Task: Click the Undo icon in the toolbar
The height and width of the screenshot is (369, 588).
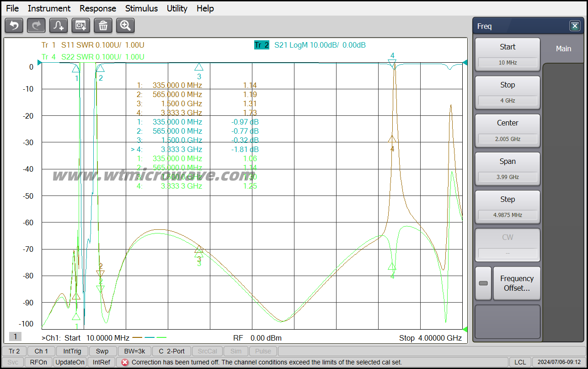Action: click(x=13, y=26)
